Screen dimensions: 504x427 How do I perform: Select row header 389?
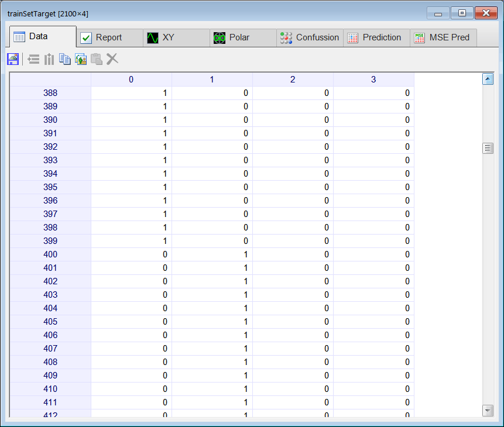coord(50,106)
